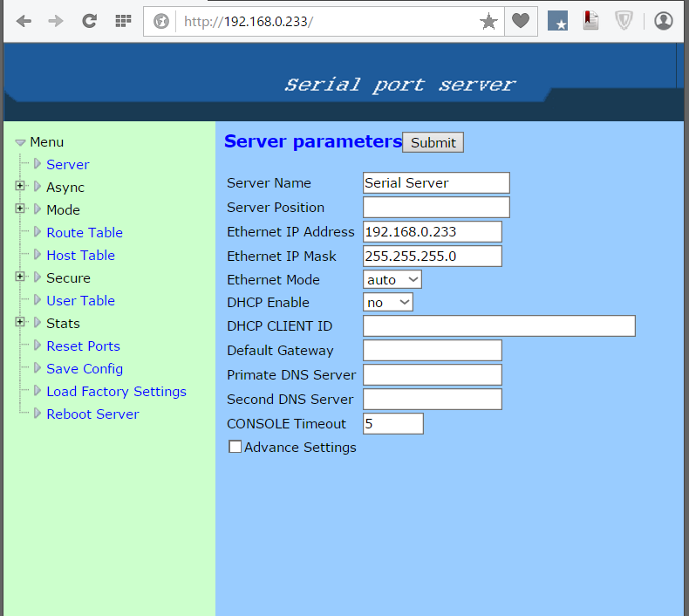Open User Table from menu
The width and height of the screenshot is (689, 616).
(80, 300)
